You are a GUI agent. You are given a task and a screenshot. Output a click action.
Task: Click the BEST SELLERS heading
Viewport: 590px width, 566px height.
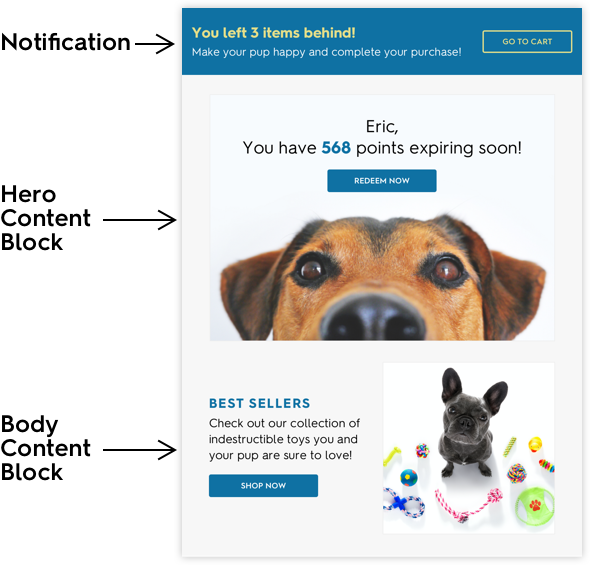[x=260, y=403]
